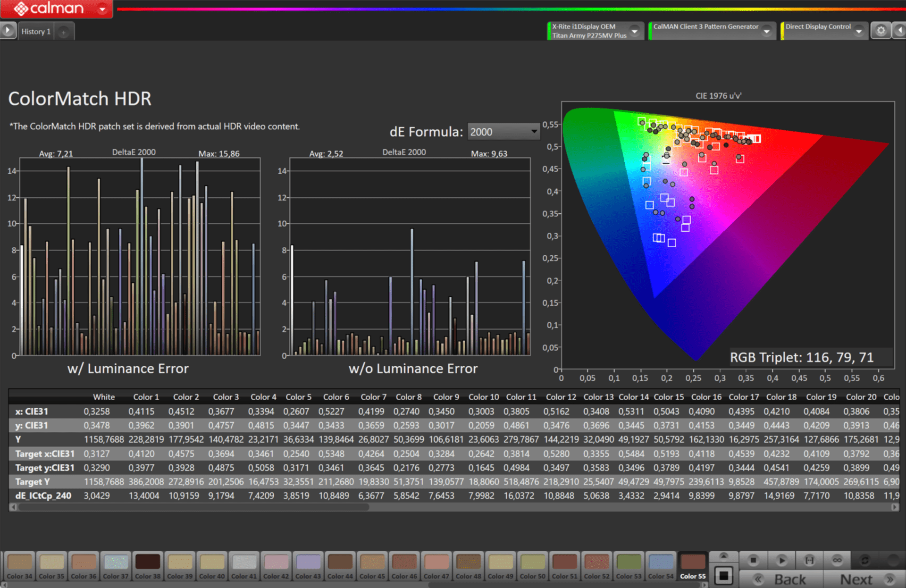Click the single read bracket icon

click(x=809, y=560)
